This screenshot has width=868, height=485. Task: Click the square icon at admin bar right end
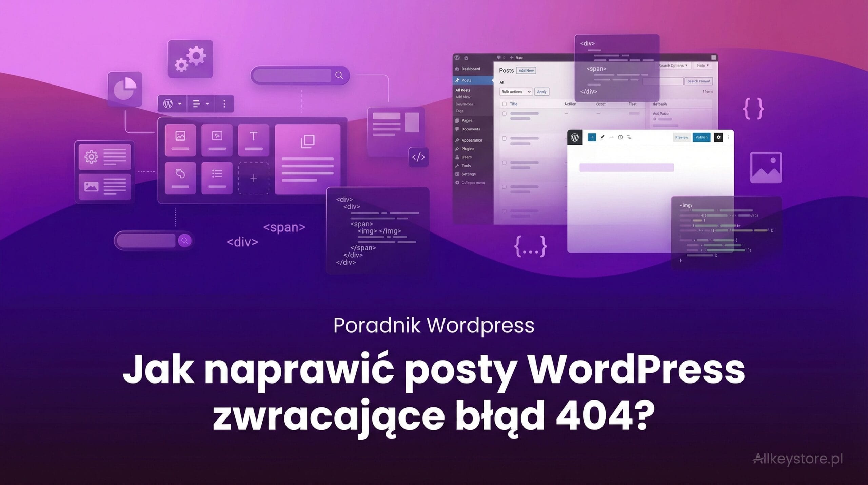click(713, 58)
